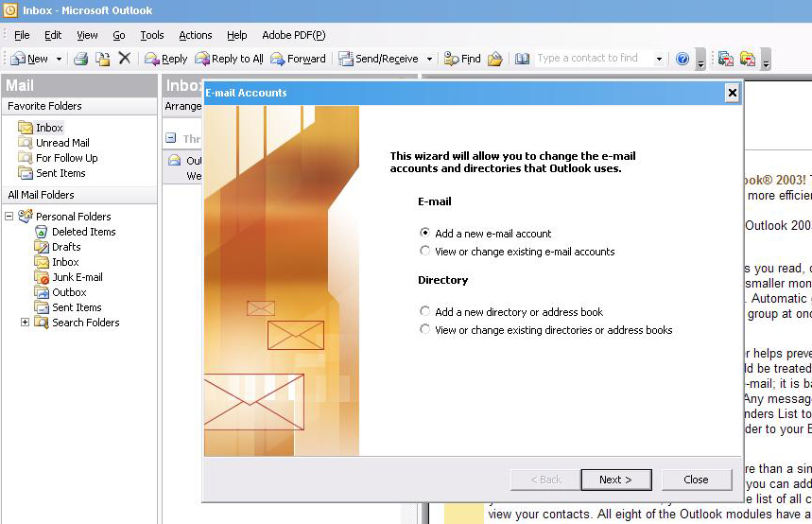
Task: Click the Forward toolbar button
Action: 299,59
